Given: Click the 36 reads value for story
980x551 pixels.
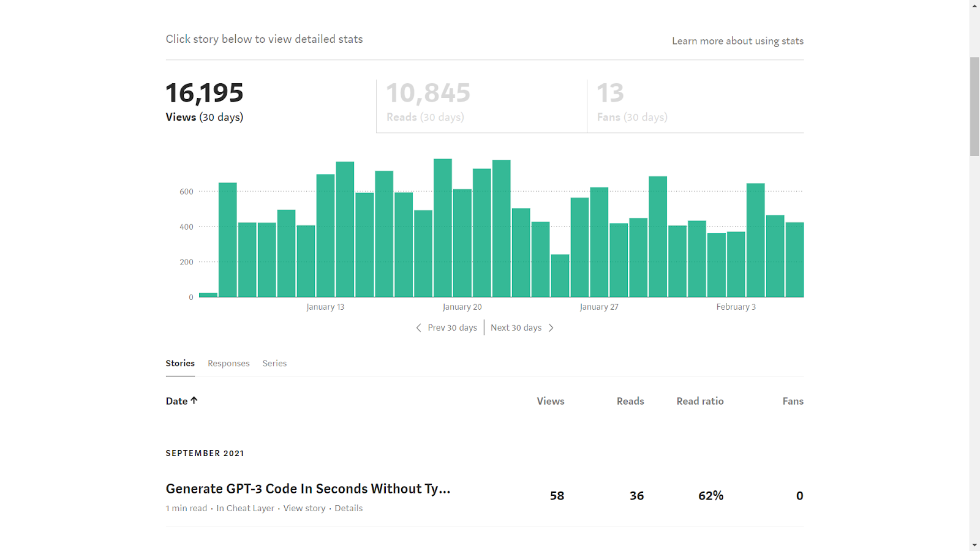Looking at the screenshot, I should [636, 496].
